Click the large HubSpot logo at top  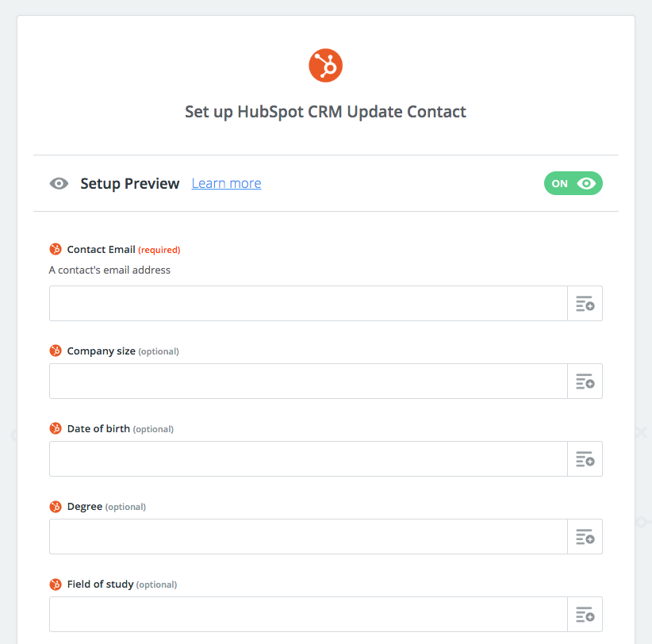[325, 66]
